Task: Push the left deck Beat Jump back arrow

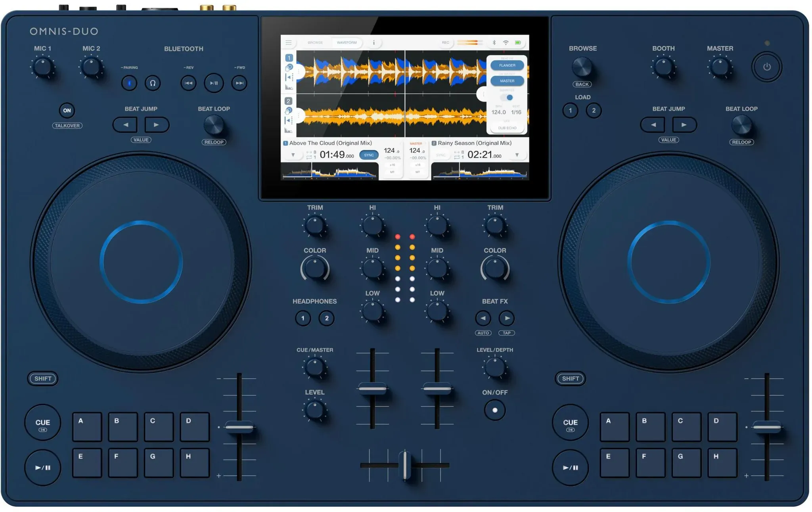Action: (125, 125)
